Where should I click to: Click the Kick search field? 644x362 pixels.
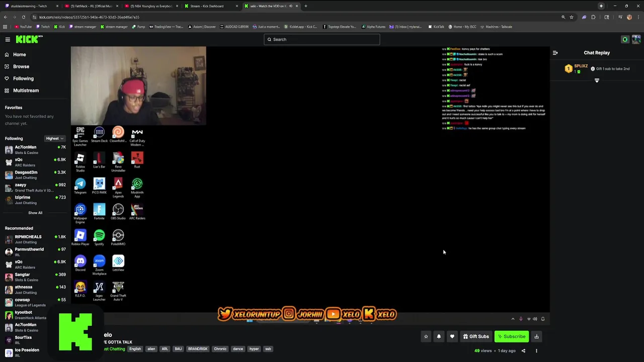[322, 39]
